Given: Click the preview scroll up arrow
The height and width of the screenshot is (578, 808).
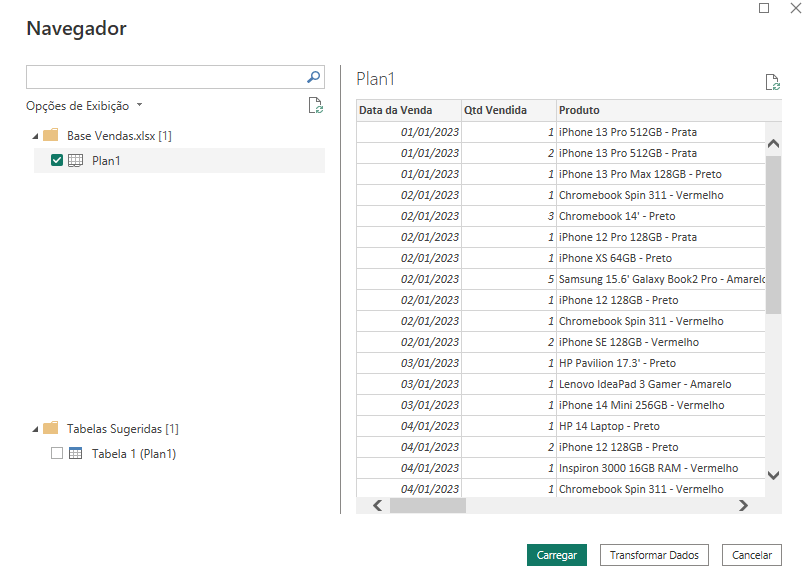Looking at the screenshot, I should (773, 144).
